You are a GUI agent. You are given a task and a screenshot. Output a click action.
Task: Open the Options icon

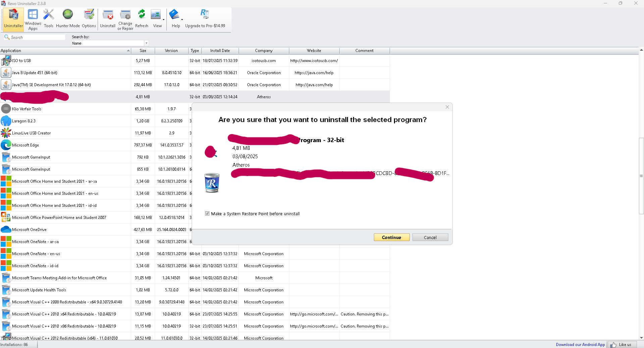tap(89, 19)
